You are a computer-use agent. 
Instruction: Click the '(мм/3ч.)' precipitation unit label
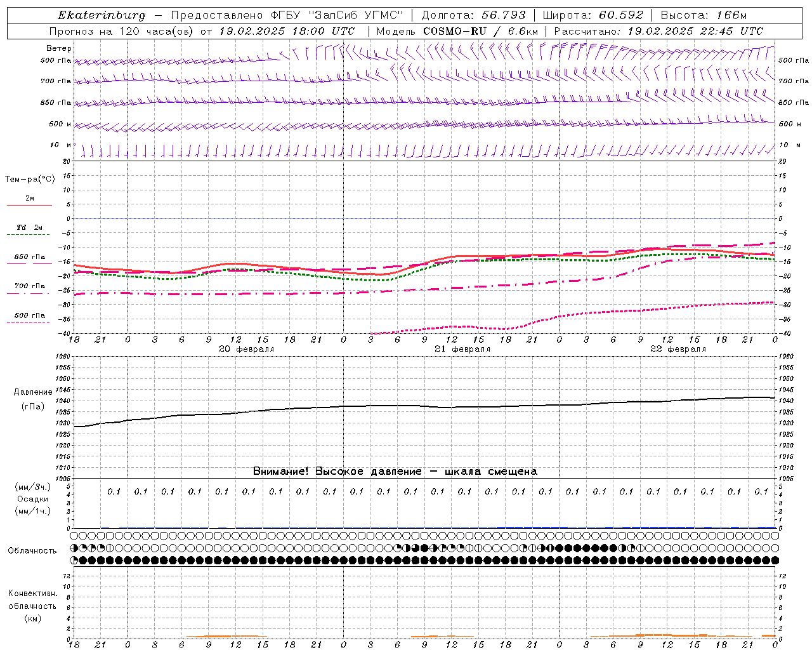(33, 487)
